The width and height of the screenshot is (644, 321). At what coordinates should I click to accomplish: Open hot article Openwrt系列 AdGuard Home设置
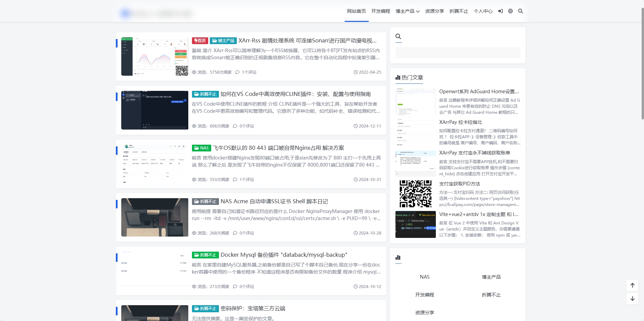[479, 92]
